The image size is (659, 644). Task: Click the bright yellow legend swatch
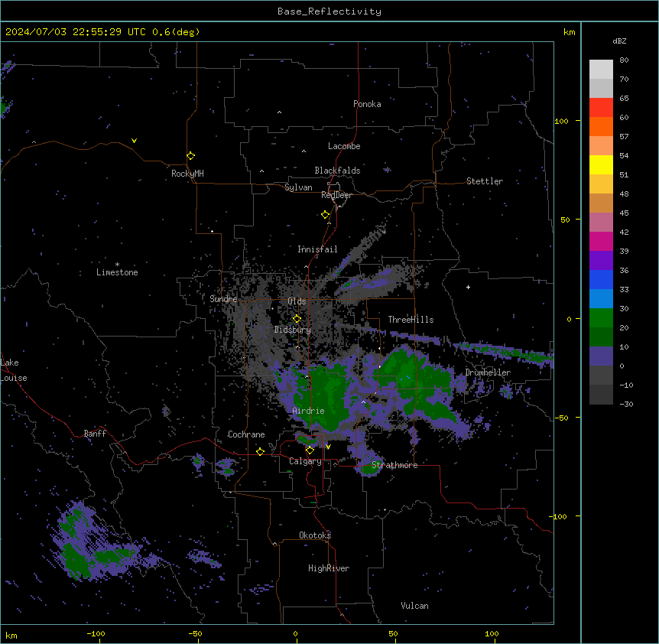point(601,164)
